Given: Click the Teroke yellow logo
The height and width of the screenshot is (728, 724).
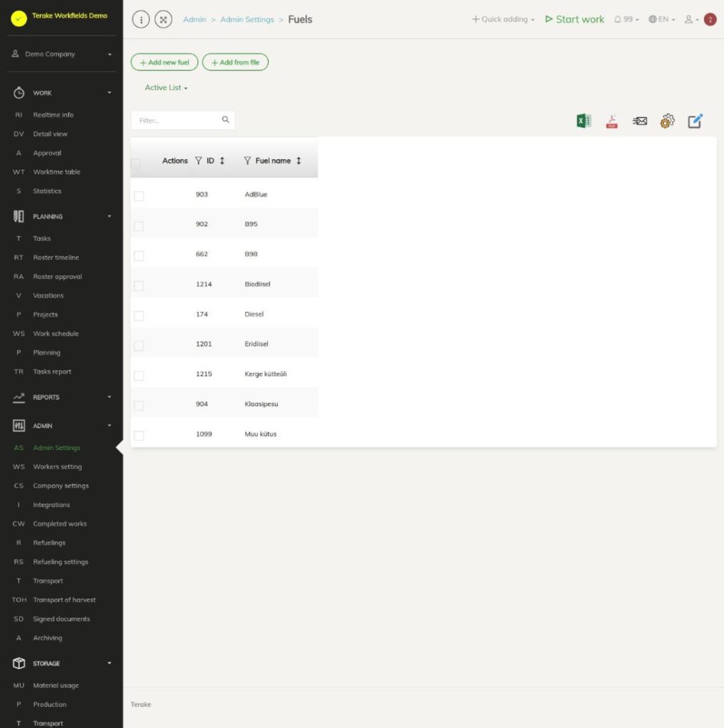Looking at the screenshot, I should (19, 18).
